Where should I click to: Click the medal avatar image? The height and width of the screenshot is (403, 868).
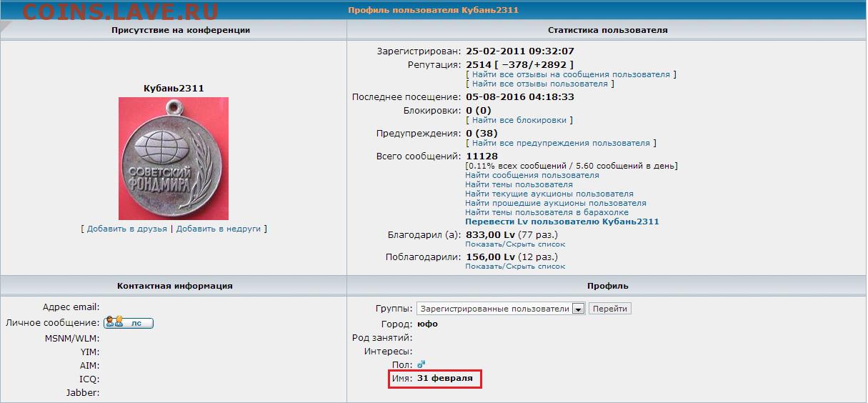point(174,159)
